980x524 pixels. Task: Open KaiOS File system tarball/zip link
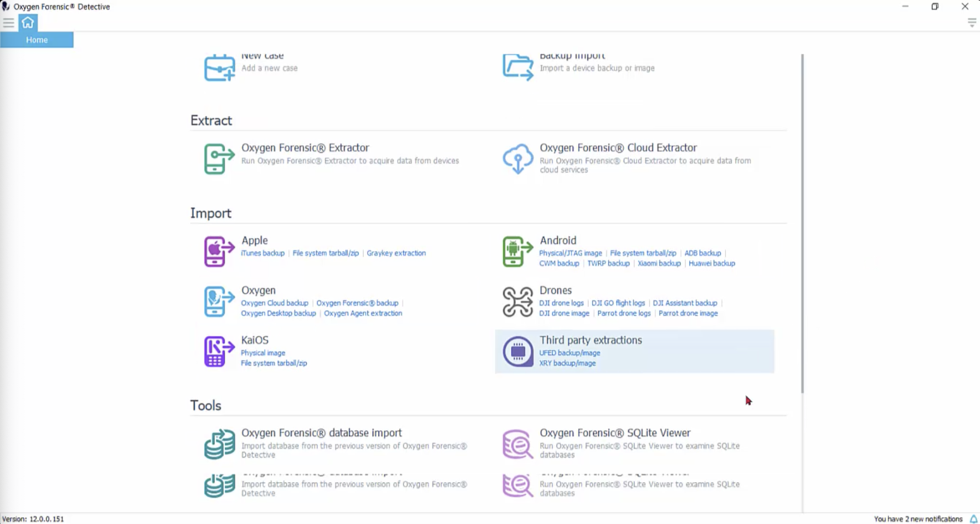(273, 363)
